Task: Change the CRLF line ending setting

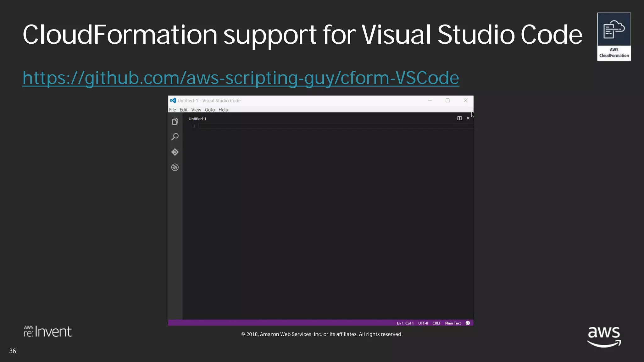Action: (436, 323)
